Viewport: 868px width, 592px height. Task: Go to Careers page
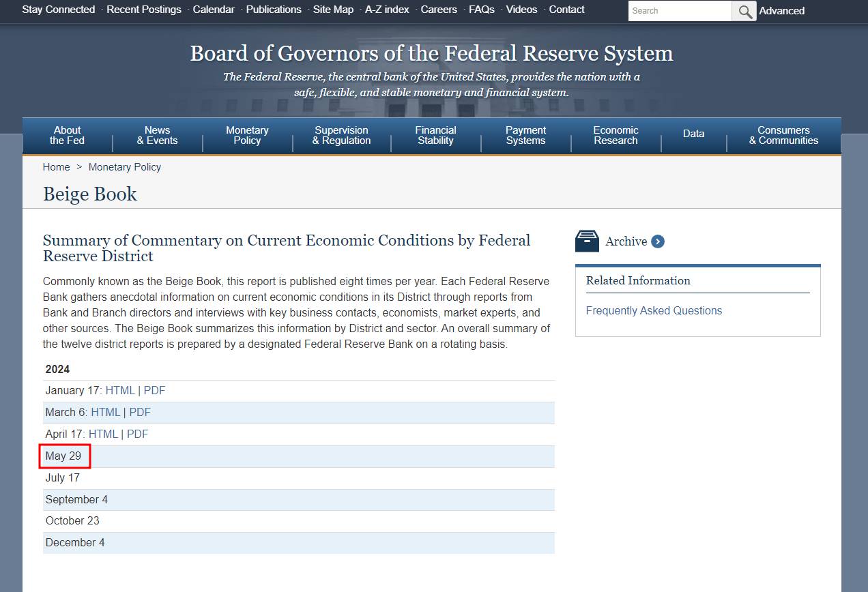coord(439,10)
